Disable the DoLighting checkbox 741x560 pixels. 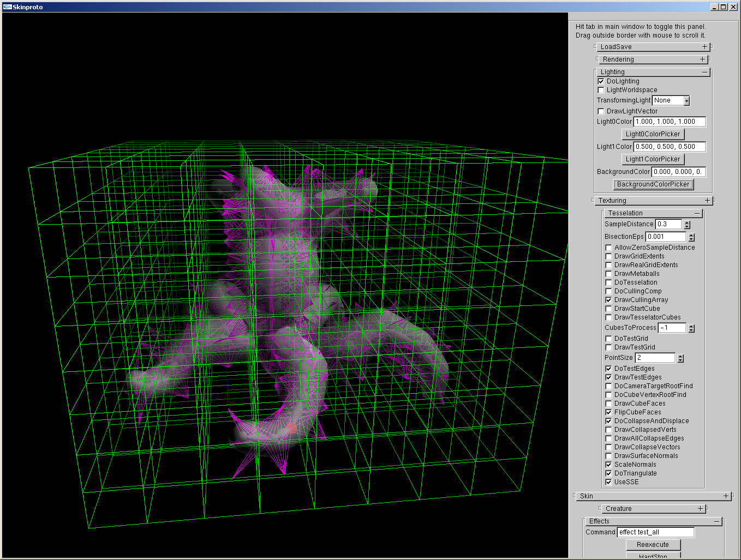tap(601, 81)
